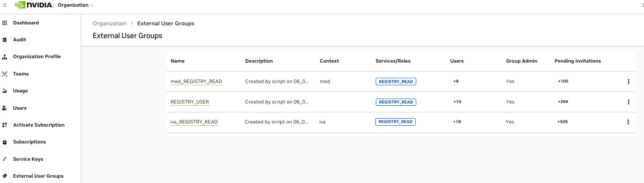Image resolution: width=644 pixels, height=183 pixels.
Task: Click the Services/Roles column header
Action: point(393,61)
